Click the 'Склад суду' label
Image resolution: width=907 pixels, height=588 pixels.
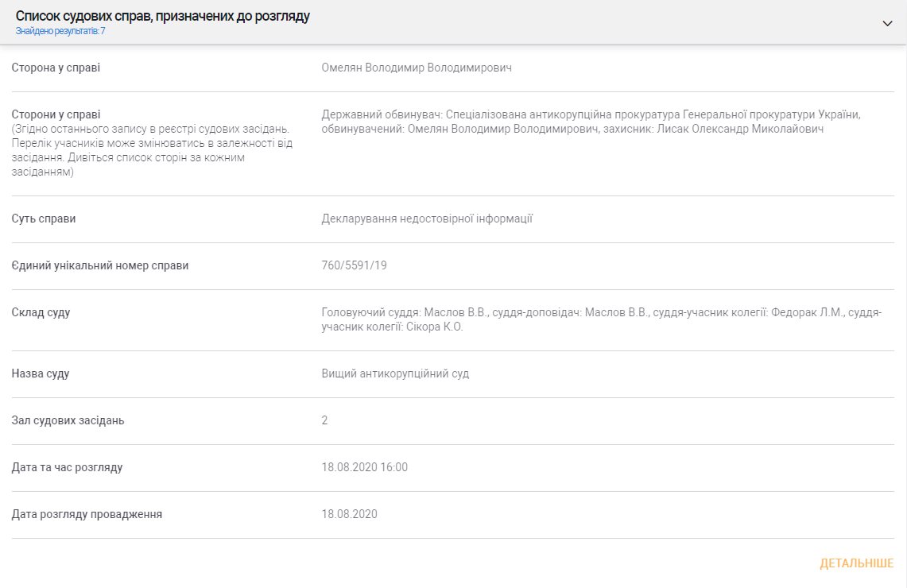(x=41, y=312)
